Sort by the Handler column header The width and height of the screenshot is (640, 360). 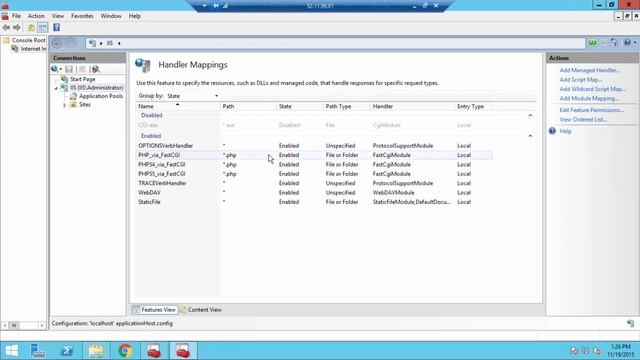coord(412,106)
